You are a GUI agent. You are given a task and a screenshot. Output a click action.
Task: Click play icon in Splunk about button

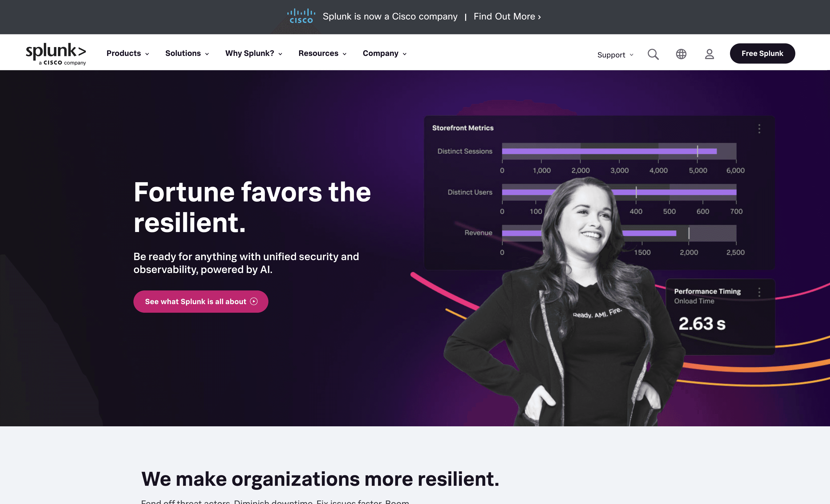pyautogui.click(x=254, y=301)
